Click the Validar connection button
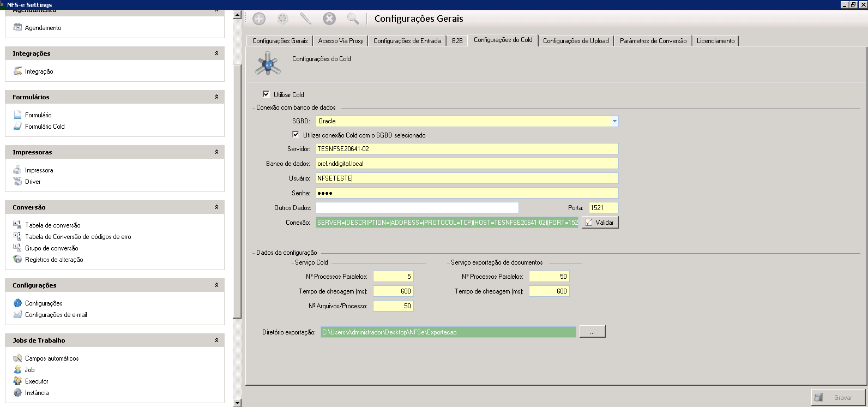868x407 pixels. (x=600, y=223)
